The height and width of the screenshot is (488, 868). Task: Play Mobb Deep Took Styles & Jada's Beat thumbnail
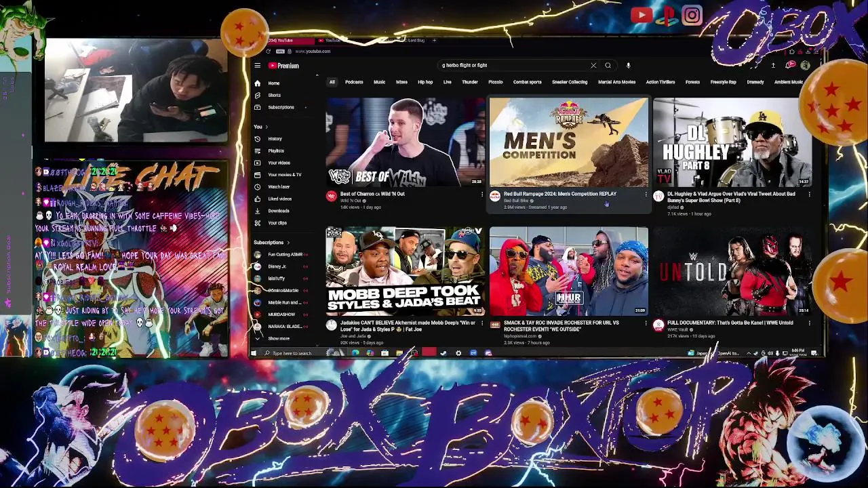click(x=405, y=271)
